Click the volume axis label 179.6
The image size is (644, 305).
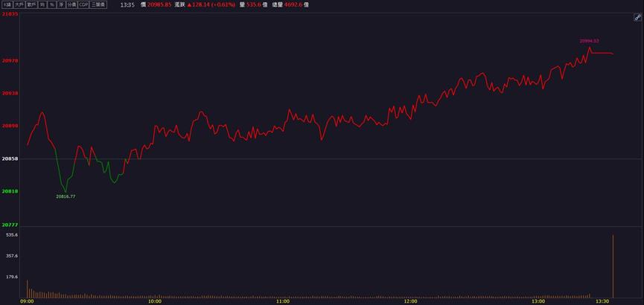point(12,277)
